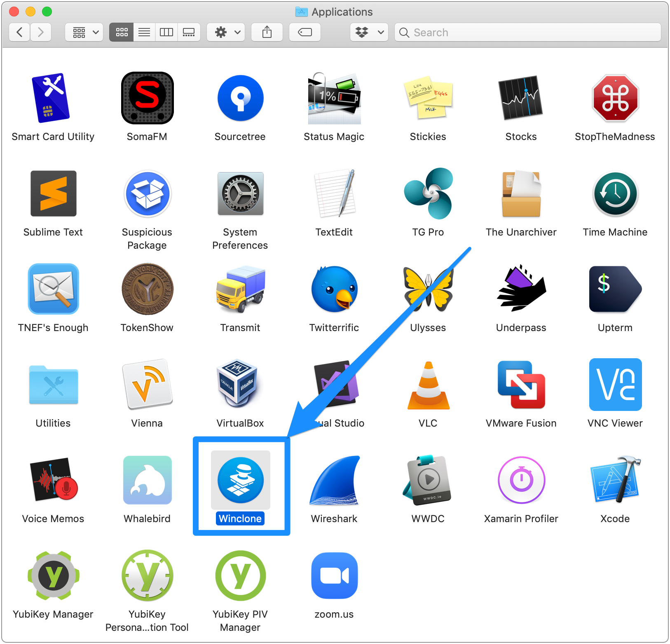The width and height of the screenshot is (670, 644).
Task: Open the TokenShow coin icon
Action: (x=147, y=289)
